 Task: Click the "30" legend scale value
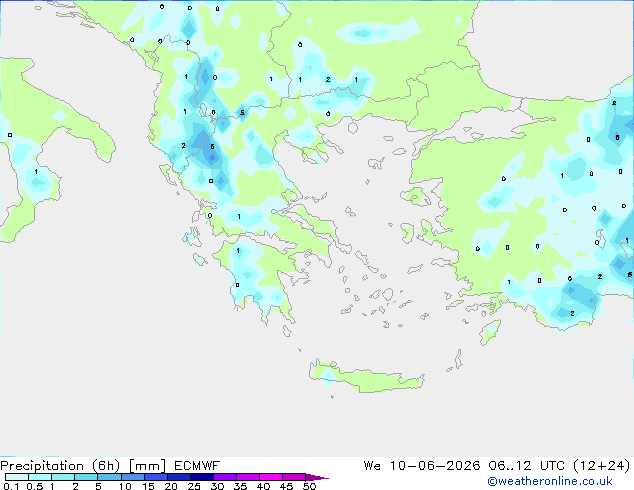pyautogui.click(x=217, y=486)
